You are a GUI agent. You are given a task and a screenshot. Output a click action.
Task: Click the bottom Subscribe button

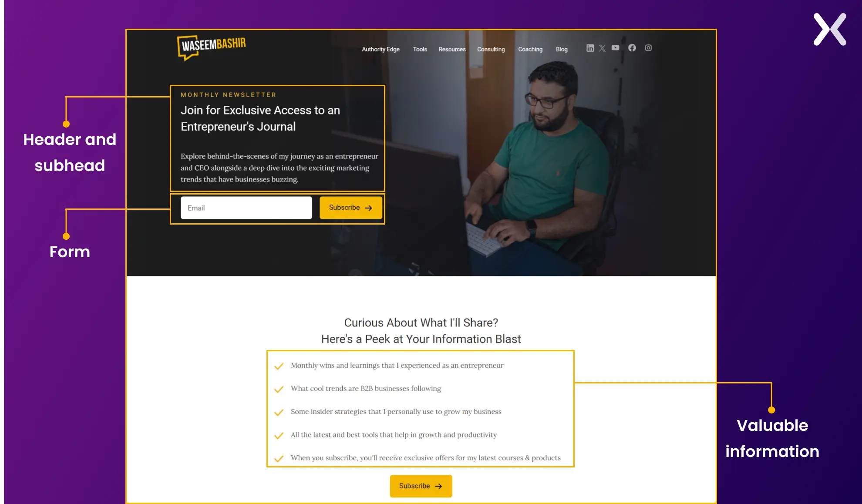coord(421,486)
